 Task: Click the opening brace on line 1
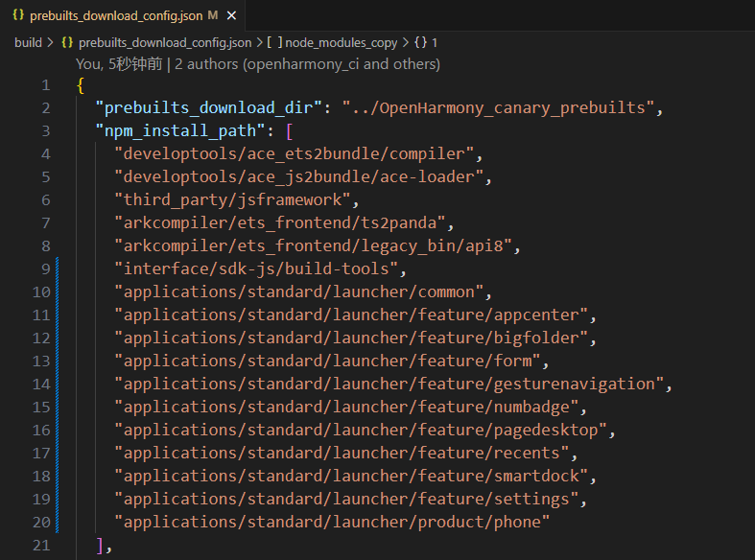click(x=81, y=85)
